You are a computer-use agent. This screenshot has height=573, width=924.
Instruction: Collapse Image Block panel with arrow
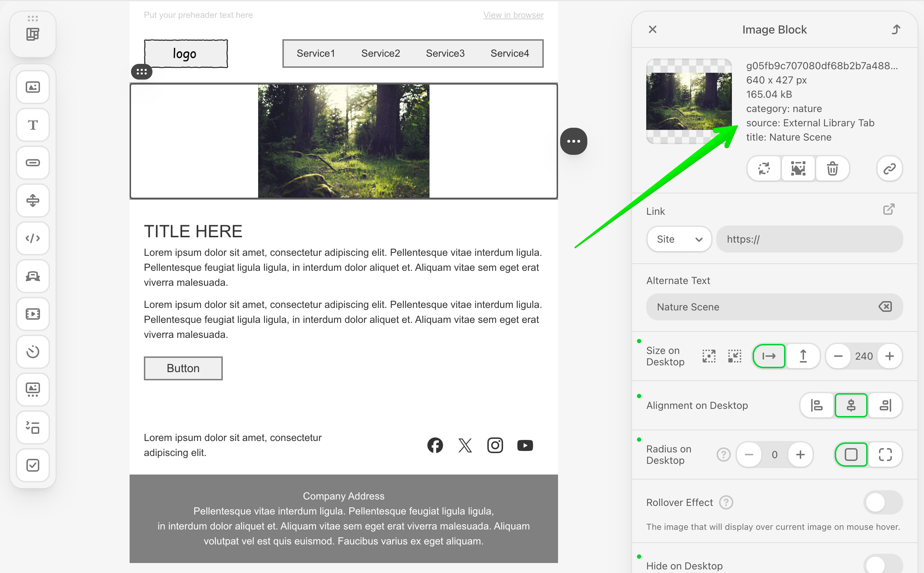896,30
